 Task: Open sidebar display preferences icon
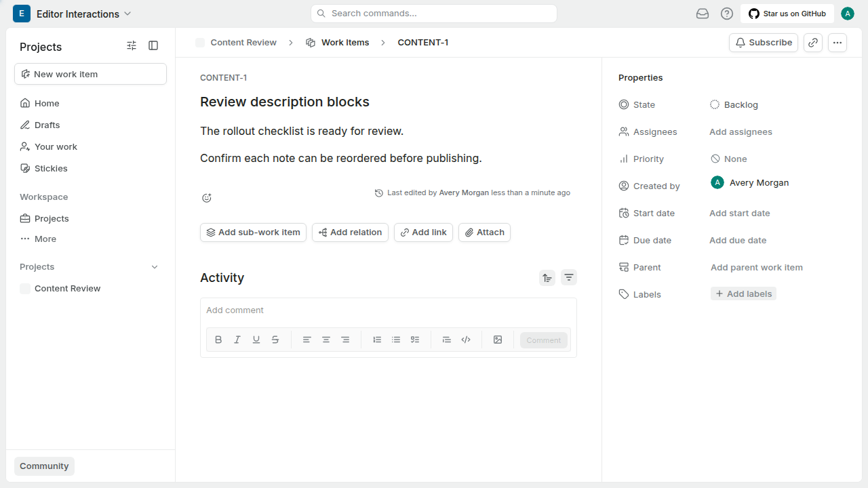[x=132, y=45]
